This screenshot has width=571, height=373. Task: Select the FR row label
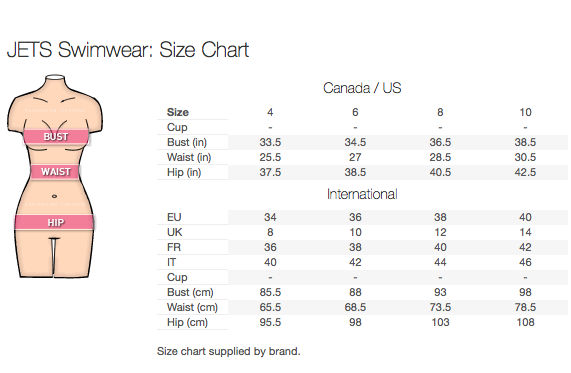point(174,247)
